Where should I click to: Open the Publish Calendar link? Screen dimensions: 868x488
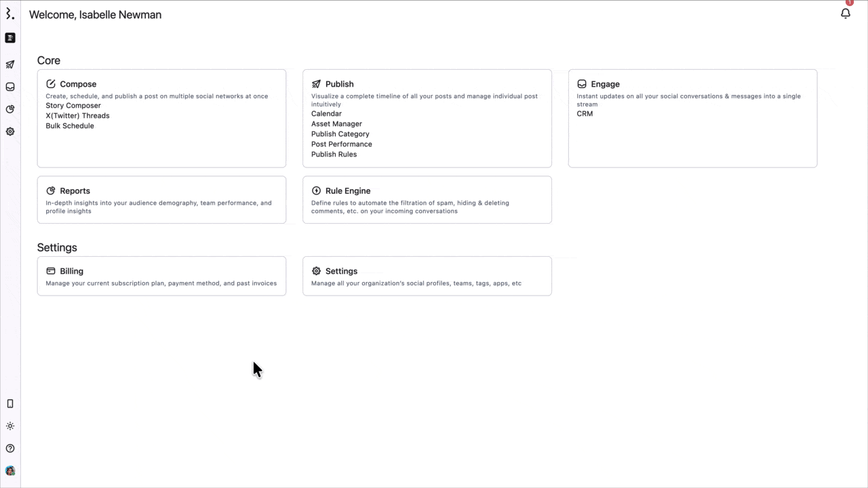click(326, 114)
